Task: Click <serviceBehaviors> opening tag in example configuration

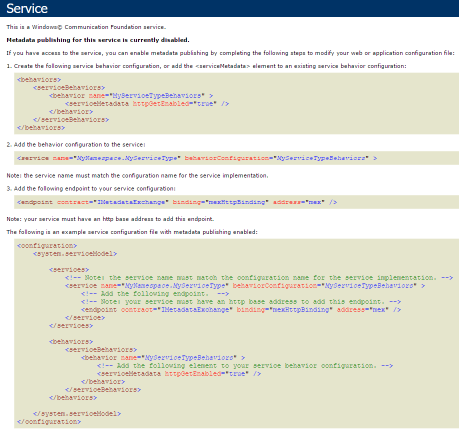Action: (101, 350)
